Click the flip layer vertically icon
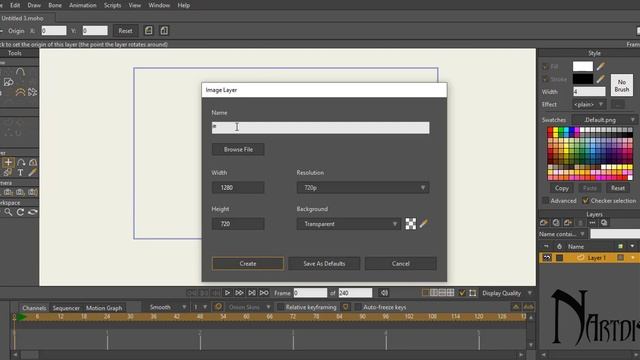The image size is (640, 360). [x=164, y=31]
